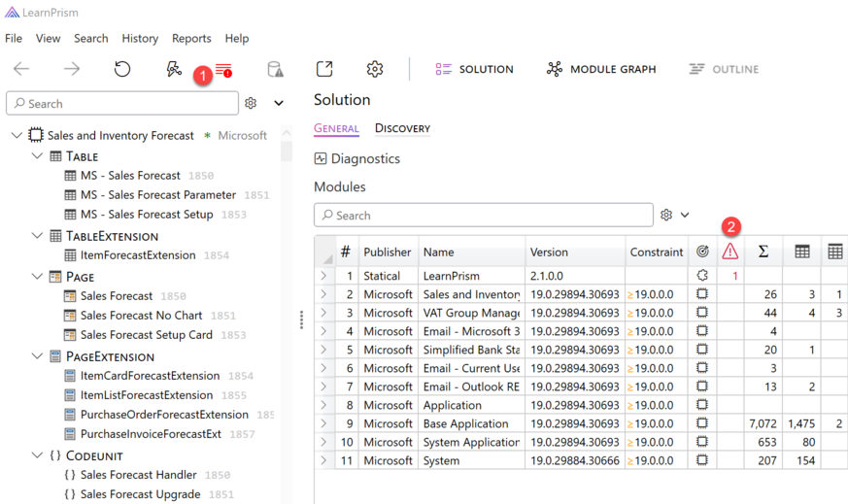Click the gear beside Modules search box

point(666,215)
